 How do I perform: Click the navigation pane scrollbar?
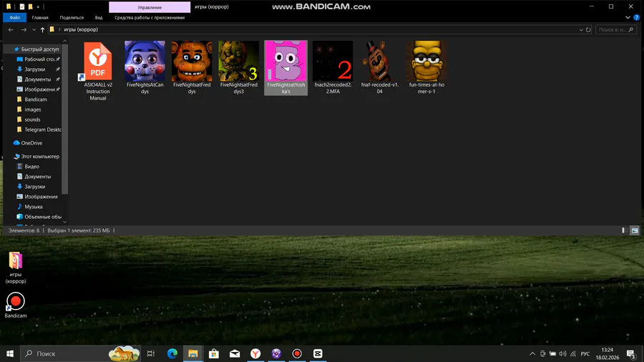(x=64, y=119)
